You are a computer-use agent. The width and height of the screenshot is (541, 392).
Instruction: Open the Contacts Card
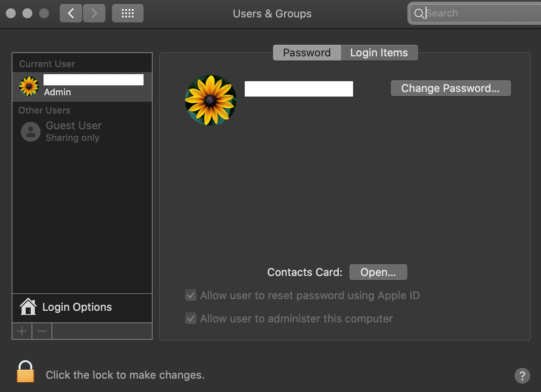(x=378, y=272)
